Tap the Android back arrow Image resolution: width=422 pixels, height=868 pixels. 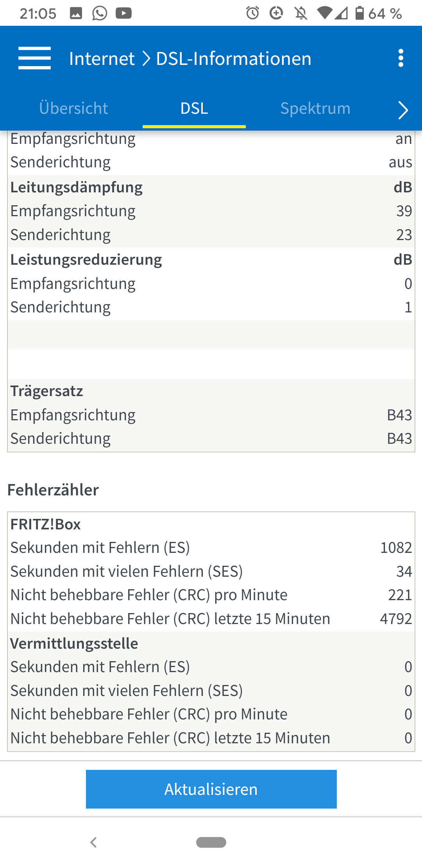pos(93,842)
